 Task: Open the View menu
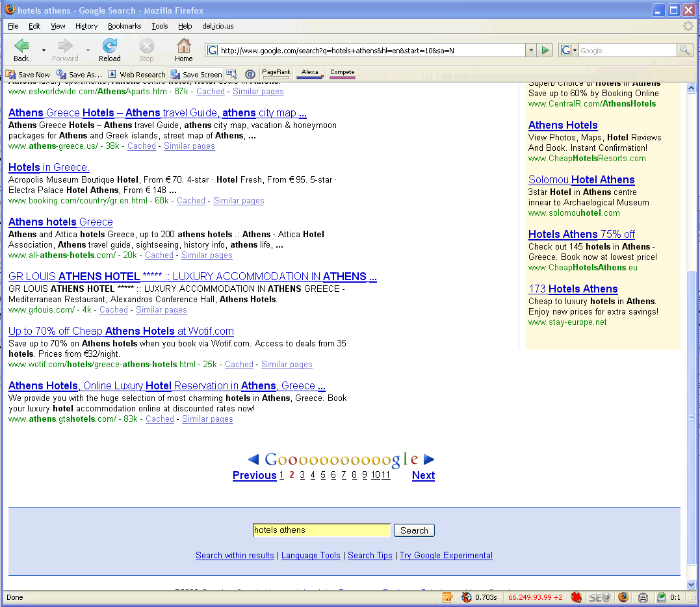58,26
